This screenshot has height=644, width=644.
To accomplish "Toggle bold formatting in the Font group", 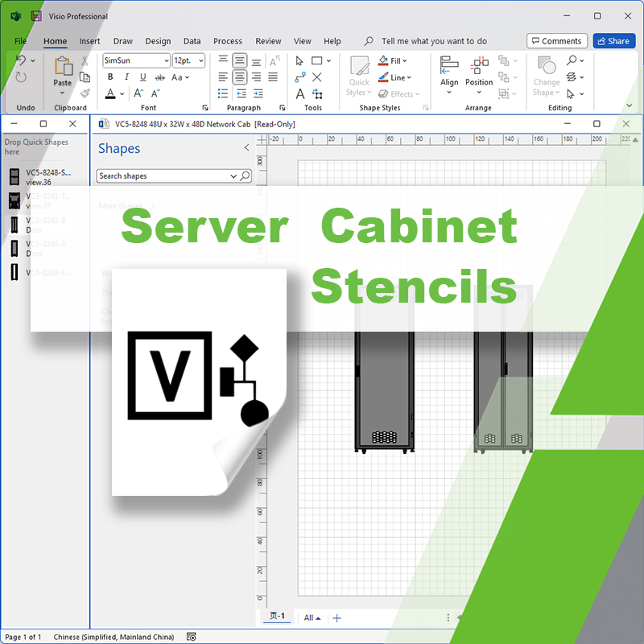I will 110,76.
